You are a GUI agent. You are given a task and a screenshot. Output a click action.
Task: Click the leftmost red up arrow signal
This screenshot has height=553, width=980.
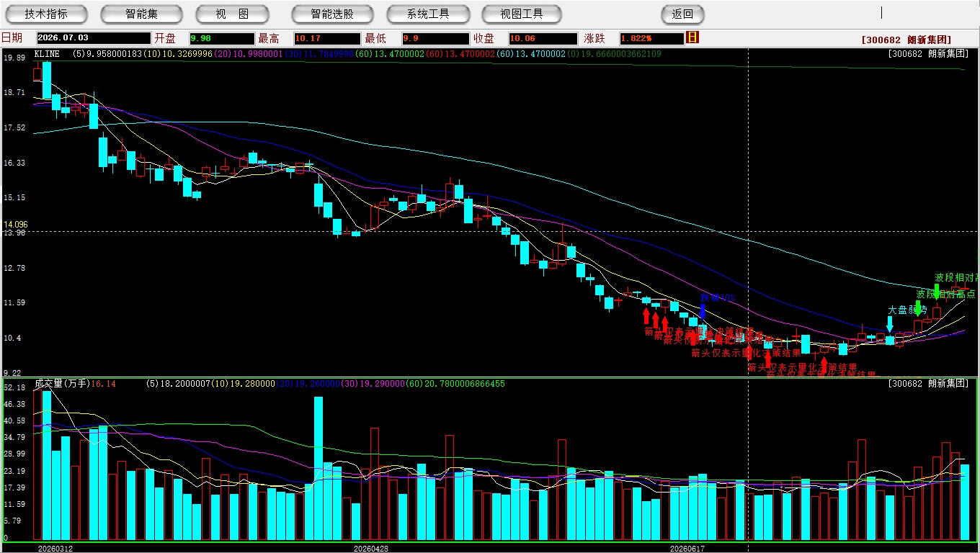pyautogui.click(x=646, y=316)
